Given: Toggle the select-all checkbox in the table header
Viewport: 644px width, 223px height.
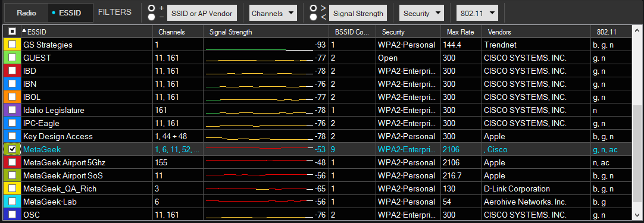Looking at the screenshot, I should (12, 32).
